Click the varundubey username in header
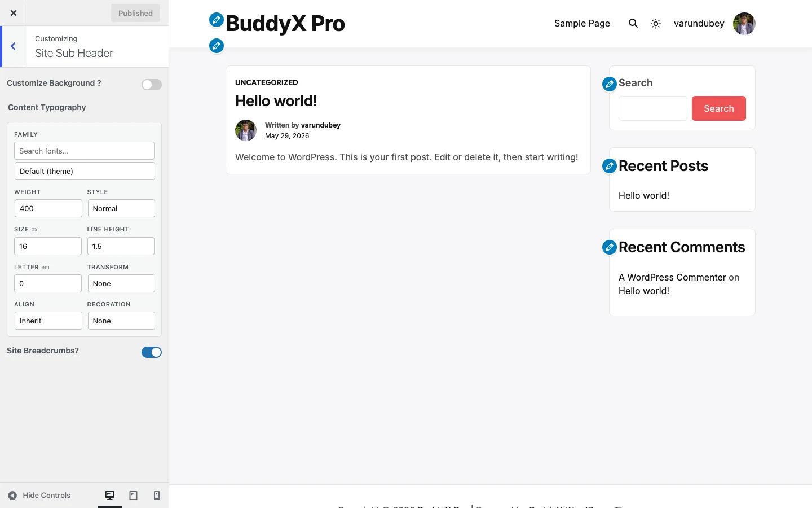This screenshot has height=508, width=812. click(x=699, y=23)
